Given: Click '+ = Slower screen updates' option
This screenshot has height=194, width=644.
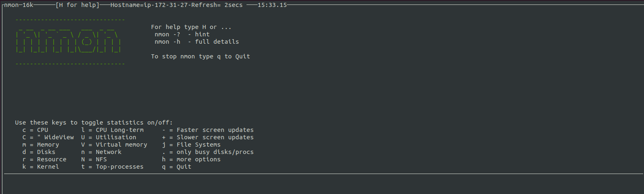Looking at the screenshot, I should [x=208, y=137].
